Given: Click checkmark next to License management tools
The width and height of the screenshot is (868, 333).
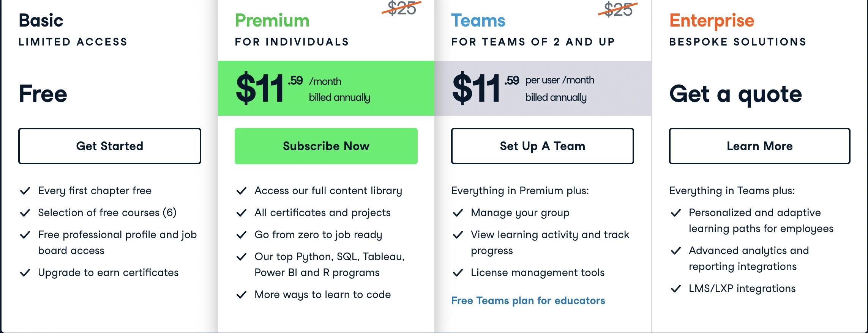Looking at the screenshot, I should tap(458, 273).
